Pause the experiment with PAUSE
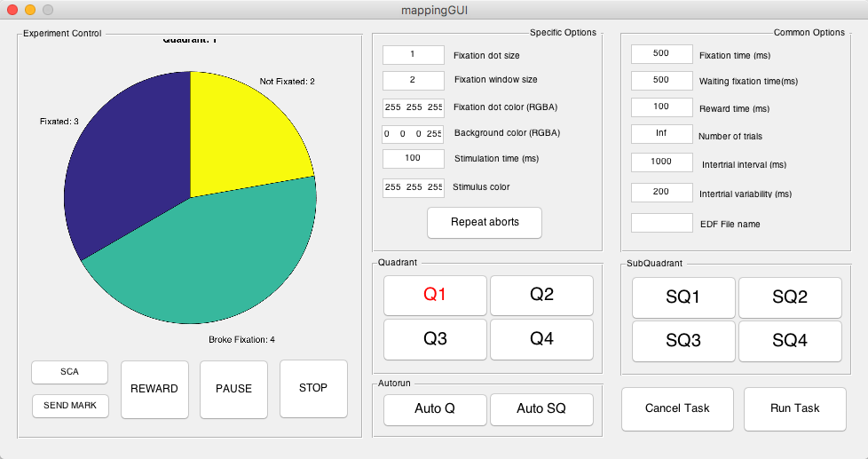The image size is (868, 459). click(x=233, y=389)
